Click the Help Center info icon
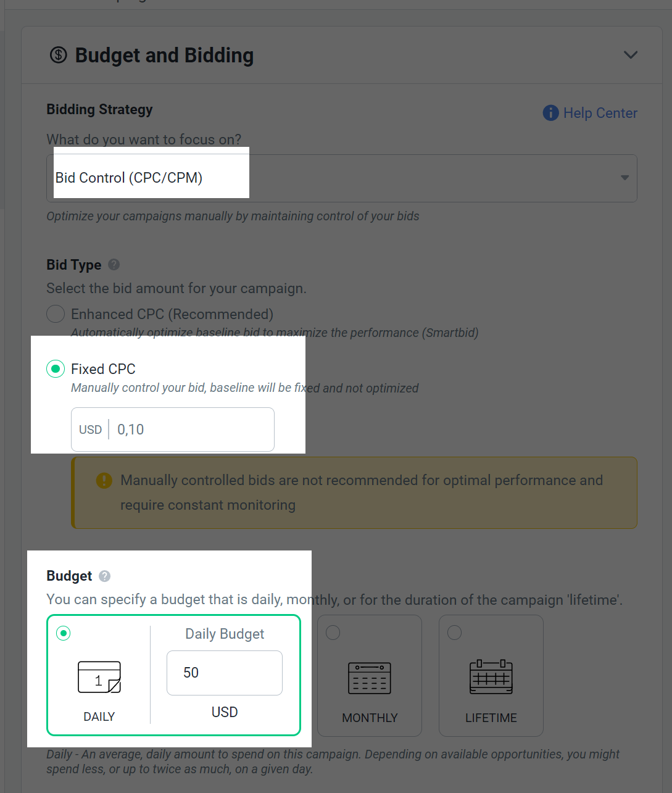This screenshot has width=672, height=793. [x=550, y=113]
